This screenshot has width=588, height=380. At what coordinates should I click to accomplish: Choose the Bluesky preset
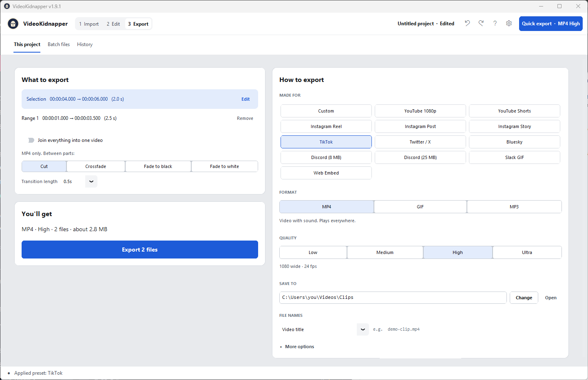pyautogui.click(x=515, y=142)
